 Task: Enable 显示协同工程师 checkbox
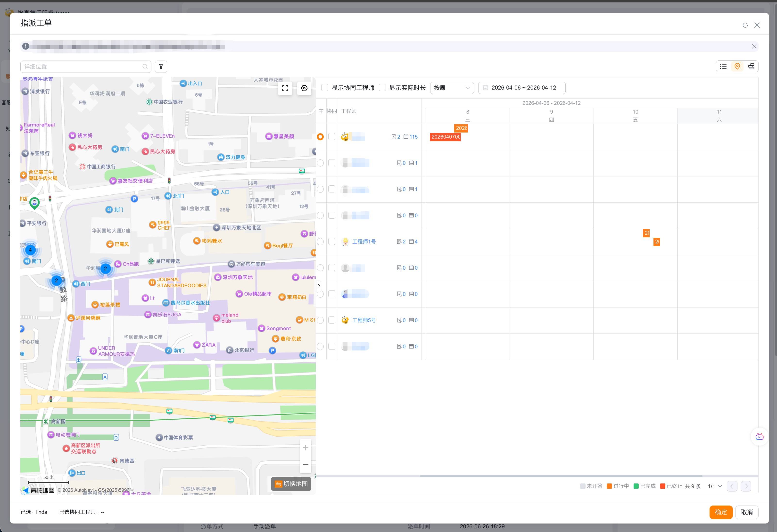tap(325, 88)
